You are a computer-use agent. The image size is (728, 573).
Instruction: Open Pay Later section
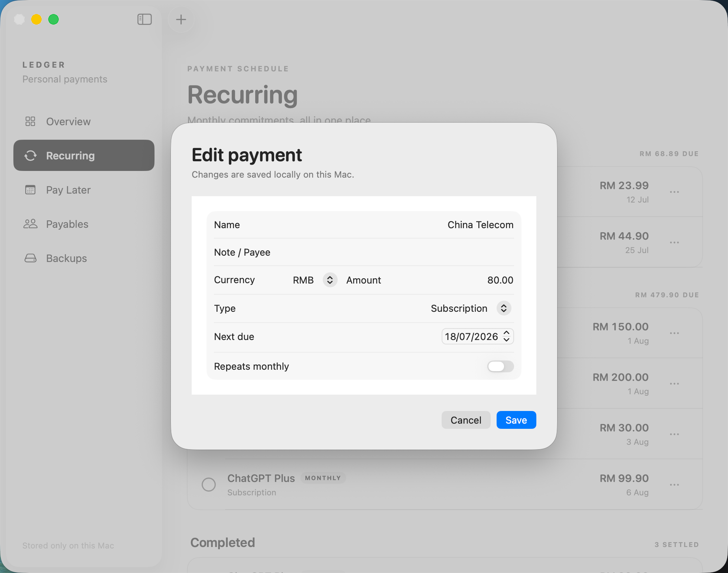coord(84,190)
